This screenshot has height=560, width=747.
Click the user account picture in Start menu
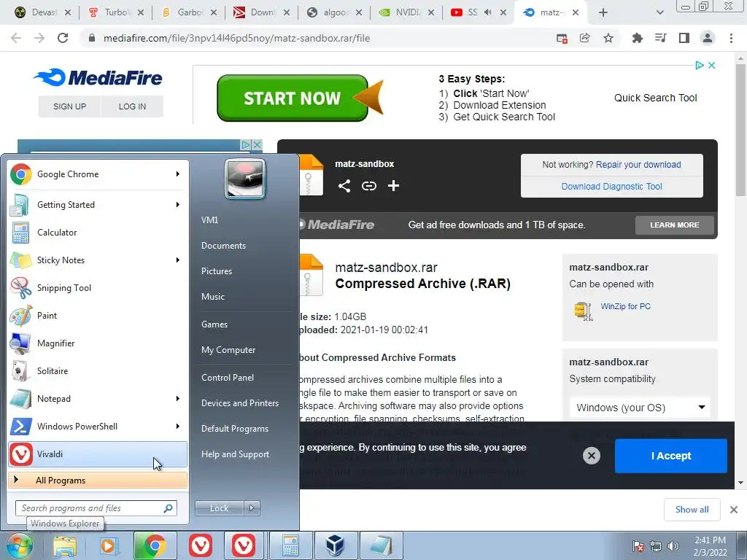pos(245,179)
